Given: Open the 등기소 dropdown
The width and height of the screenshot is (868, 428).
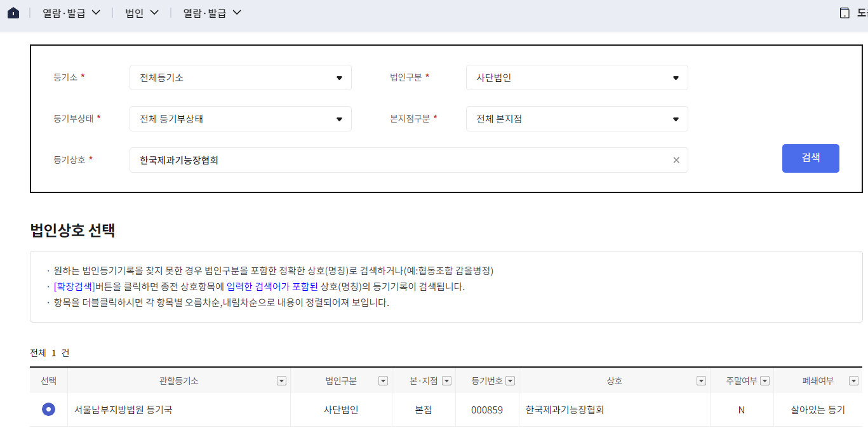Looking at the screenshot, I should coord(241,77).
